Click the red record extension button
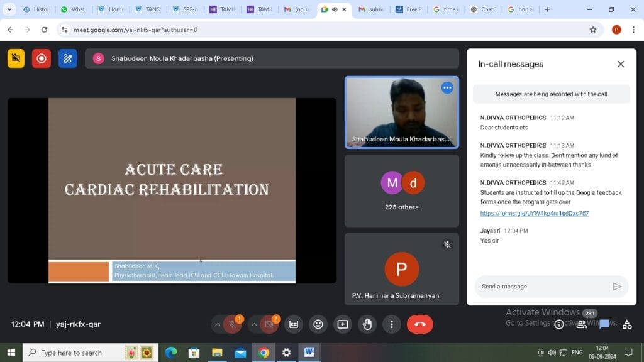The width and height of the screenshot is (644, 362). point(42,58)
